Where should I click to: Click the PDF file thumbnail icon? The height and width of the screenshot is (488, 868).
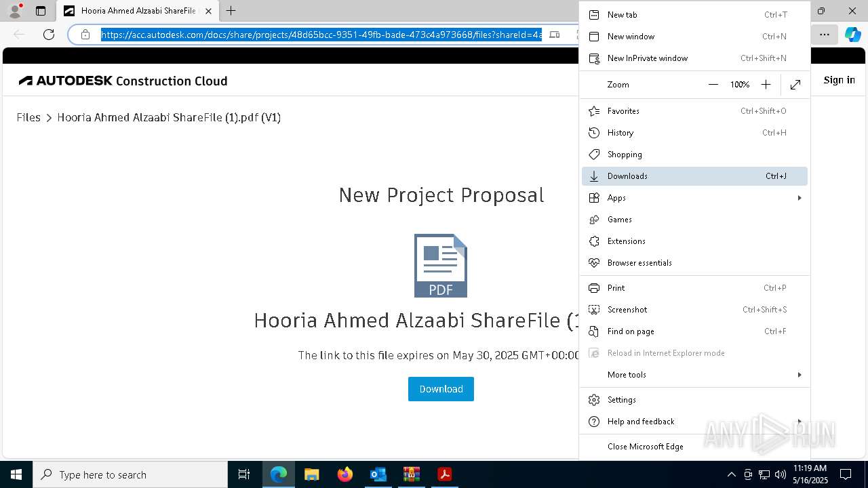point(441,266)
